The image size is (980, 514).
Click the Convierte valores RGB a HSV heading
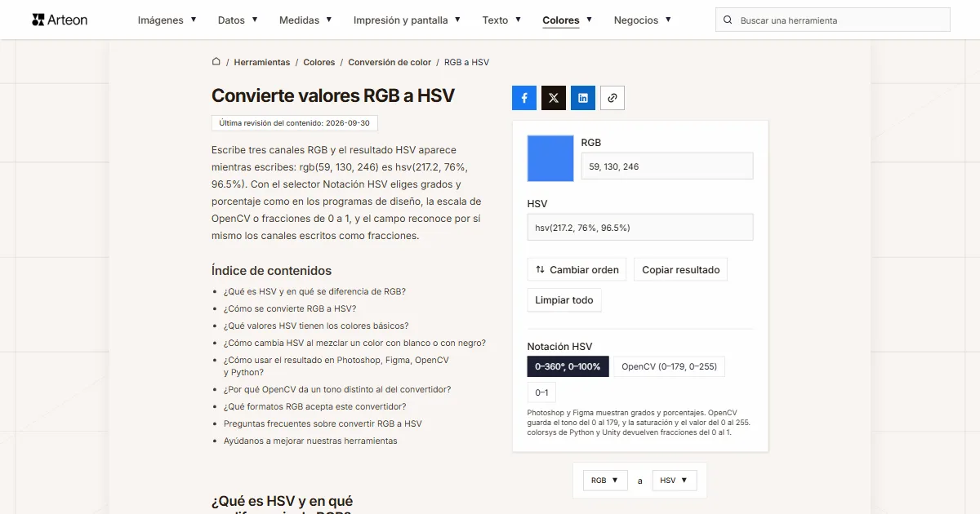[x=333, y=95]
